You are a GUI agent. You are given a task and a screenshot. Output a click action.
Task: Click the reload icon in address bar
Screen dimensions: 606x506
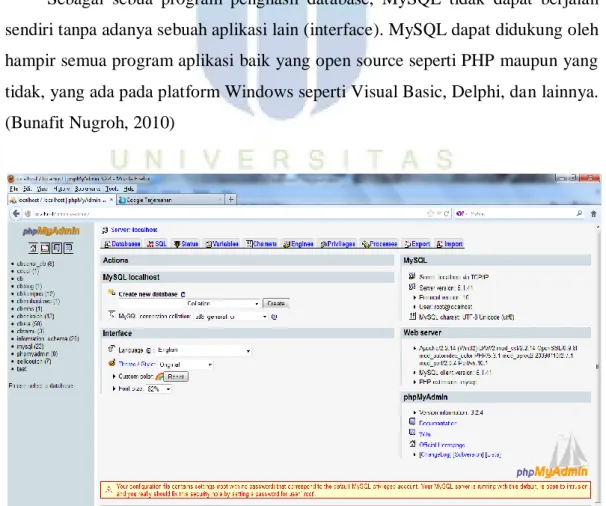click(x=446, y=213)
